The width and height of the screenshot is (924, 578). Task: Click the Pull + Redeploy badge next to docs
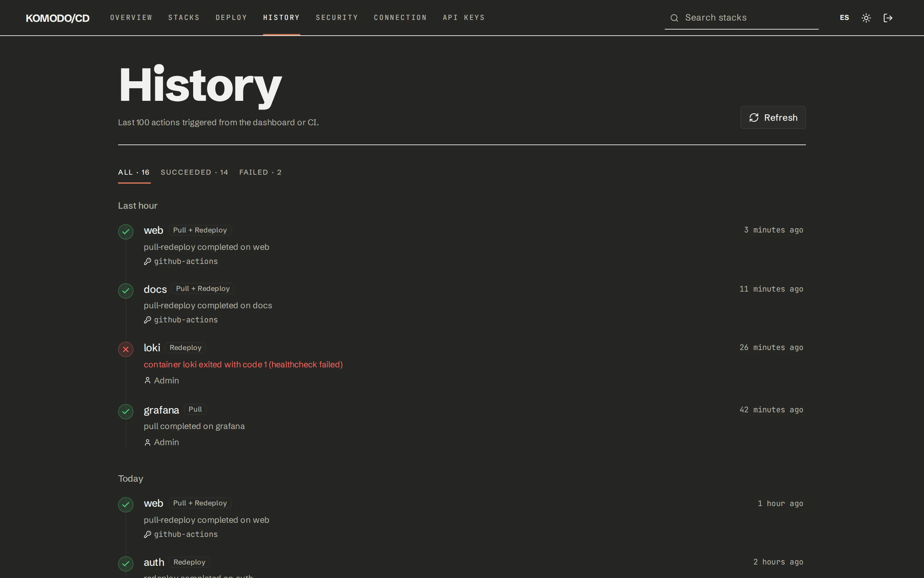click(x=203, y=289)
